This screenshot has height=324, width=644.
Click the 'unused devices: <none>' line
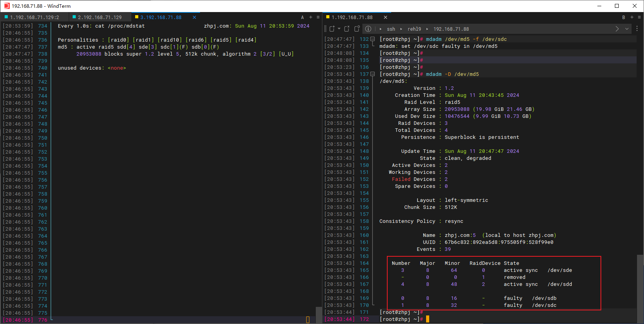point(92,68)
